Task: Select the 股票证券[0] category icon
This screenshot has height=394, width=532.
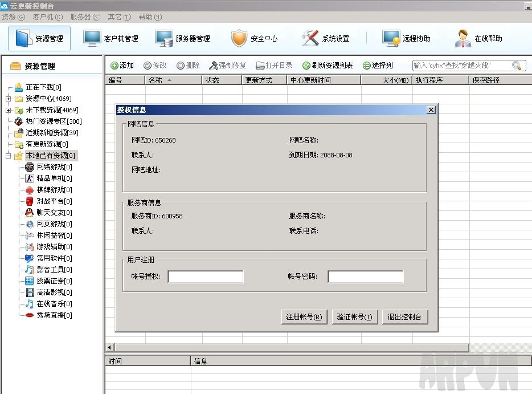Action: click(x=30, y=281)
